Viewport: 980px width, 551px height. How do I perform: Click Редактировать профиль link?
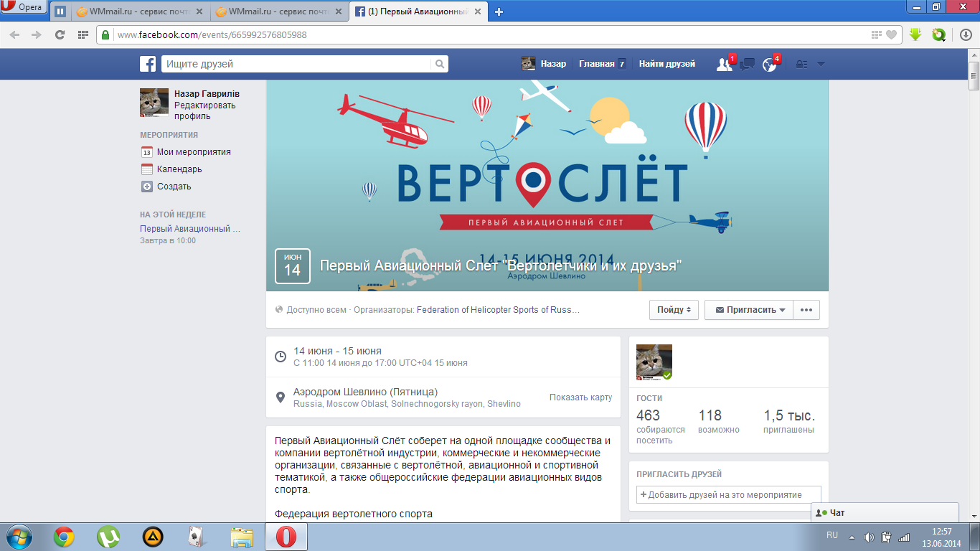click(204, 110)
